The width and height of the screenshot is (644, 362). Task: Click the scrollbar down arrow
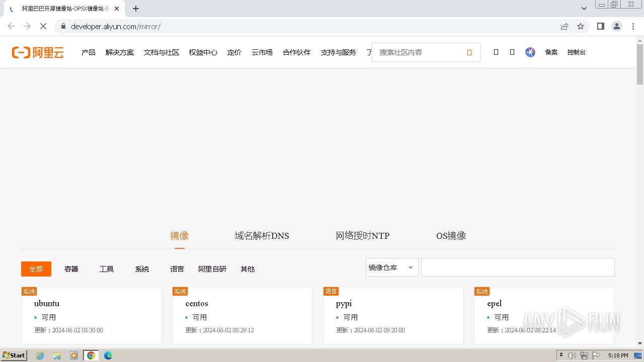pyautogui.click(x=640, y=344)
